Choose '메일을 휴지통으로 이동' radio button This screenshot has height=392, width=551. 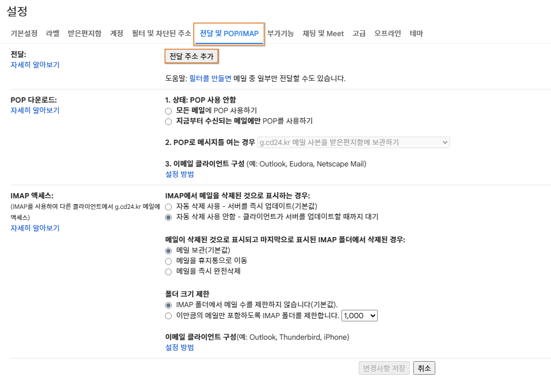(168, 261)
